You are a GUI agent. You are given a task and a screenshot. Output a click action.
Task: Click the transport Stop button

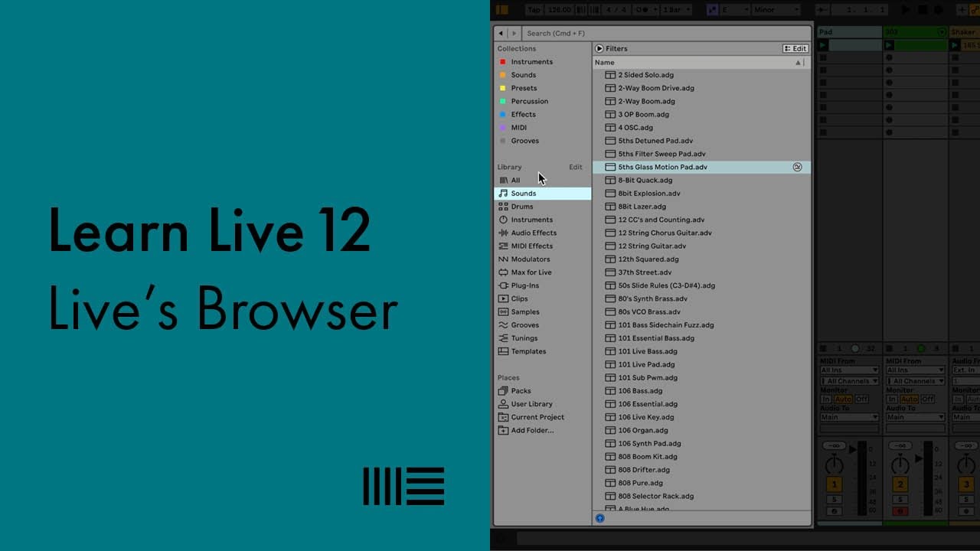[x=923, y=10]
